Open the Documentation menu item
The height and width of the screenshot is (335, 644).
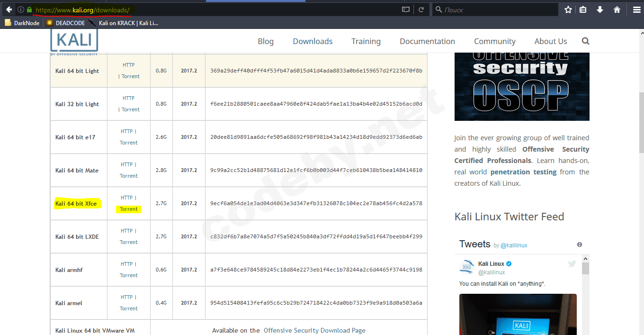click(427, 41)
